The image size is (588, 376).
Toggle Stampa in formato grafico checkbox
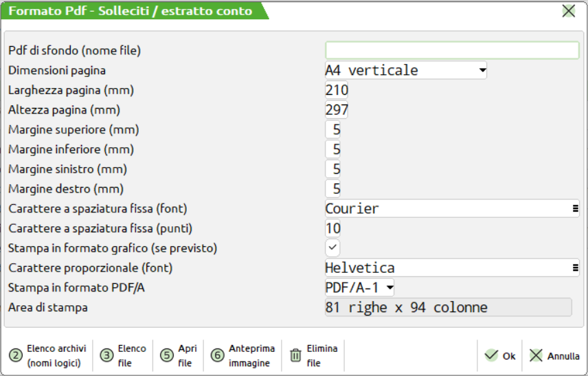[332, 247]
